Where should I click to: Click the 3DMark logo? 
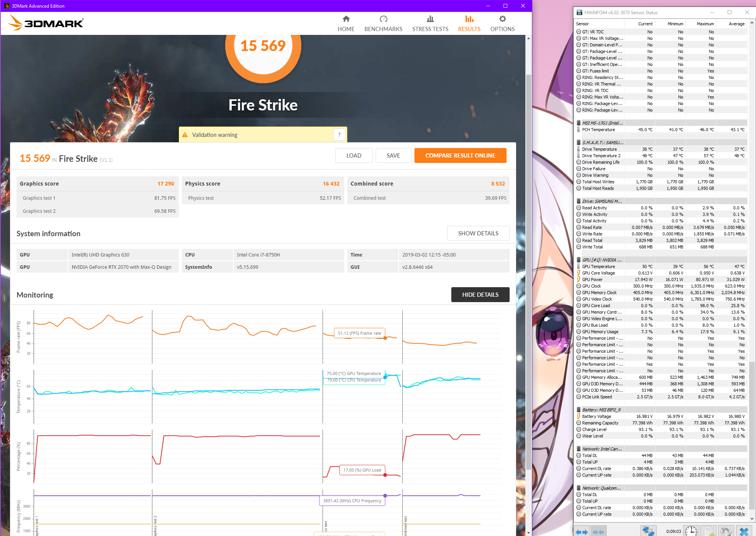(46, 23)
